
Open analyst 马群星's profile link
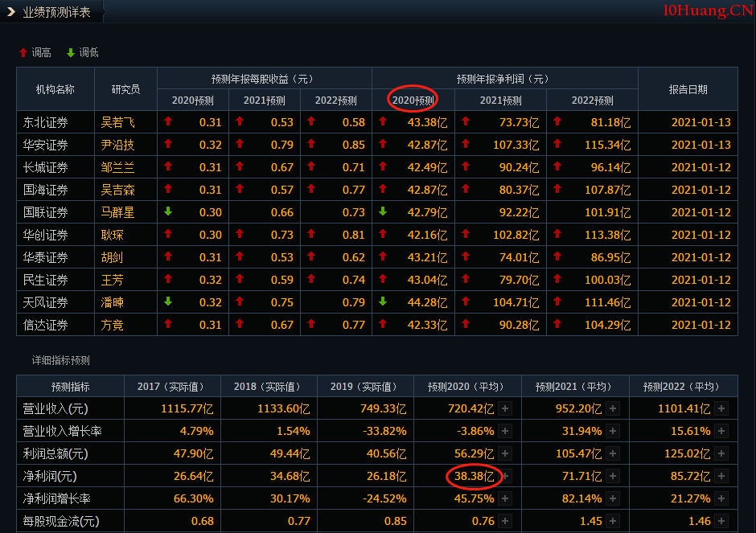pos(117,212)
